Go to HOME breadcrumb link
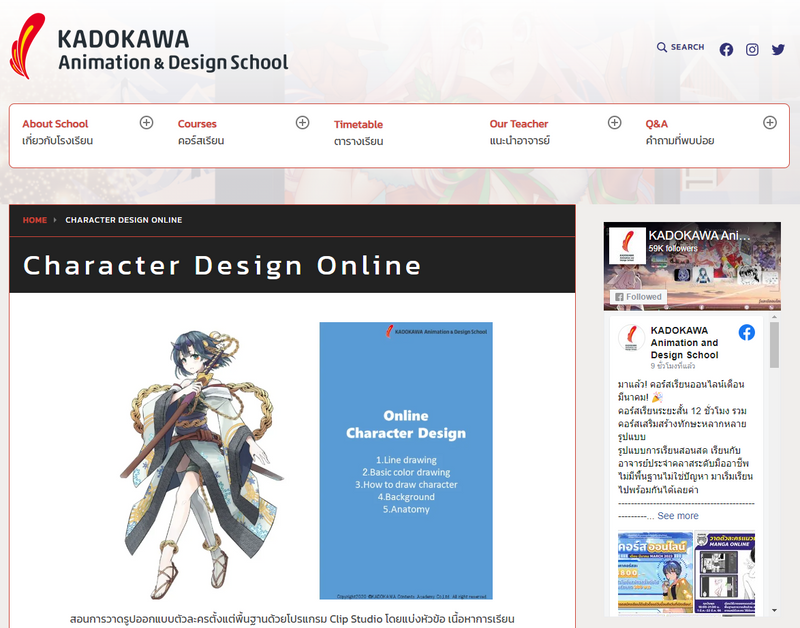Screen dimensions: 800x628 (x=35, y=220)
